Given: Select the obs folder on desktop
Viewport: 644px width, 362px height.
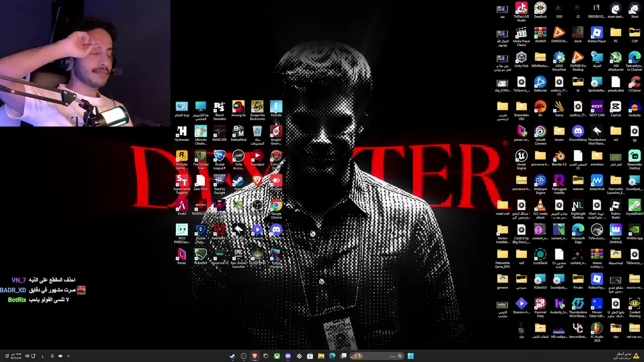Looking at the screenshot, I should (616, 331).
